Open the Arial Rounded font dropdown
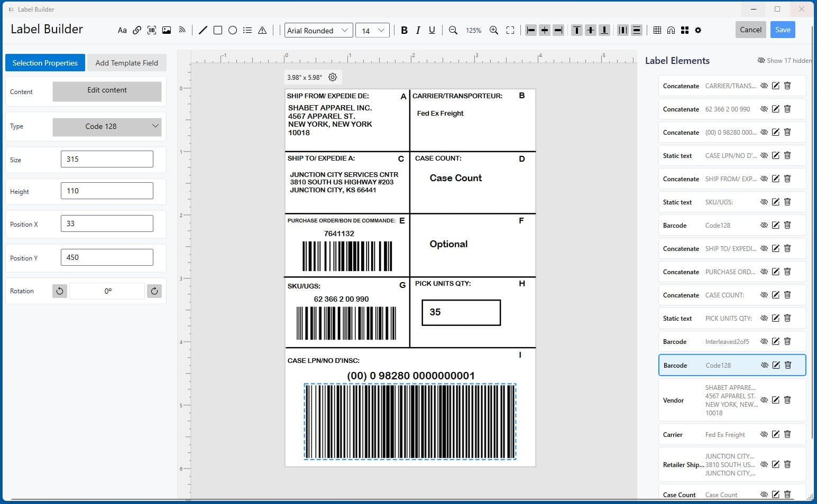The image size is (817, 504). (x=318, y=30)
